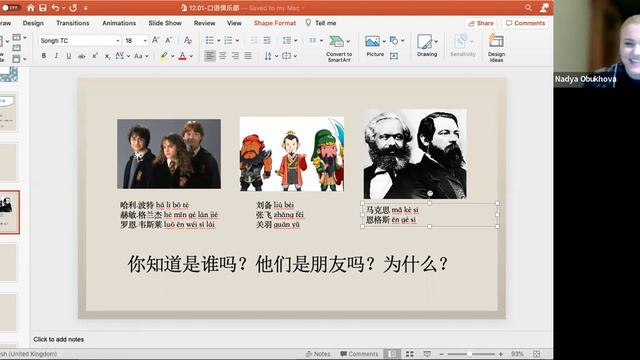Open the account profile icon in title bar
The width and height of the screenshot is (640, 360).
pyautogui.click(x=544, y=7)
